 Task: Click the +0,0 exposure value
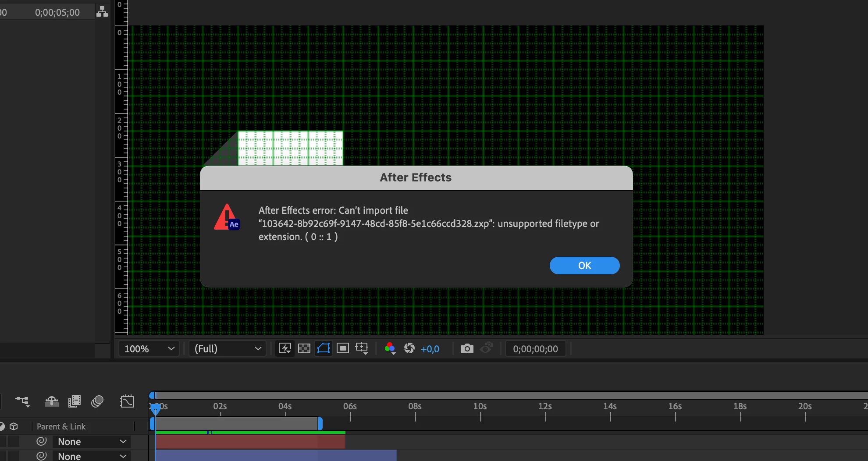click(x=430, y=349)
